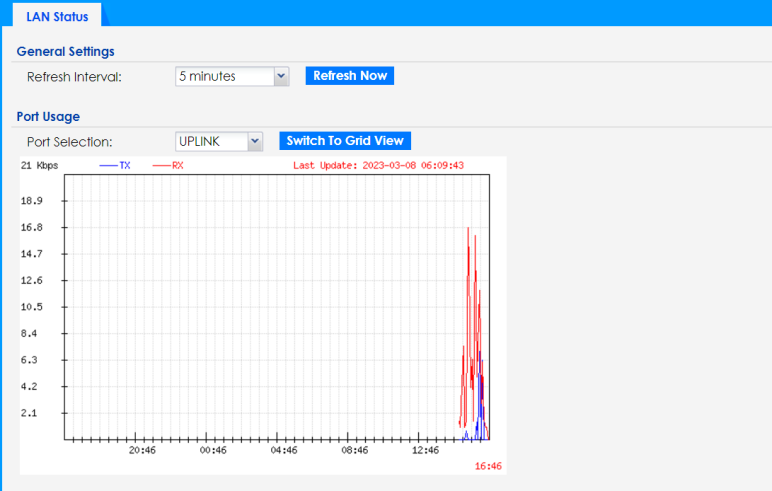Expand the Refresh Interval dropdown arrow
The height and width of the screenshot is (491, 772).
(281, 76)
